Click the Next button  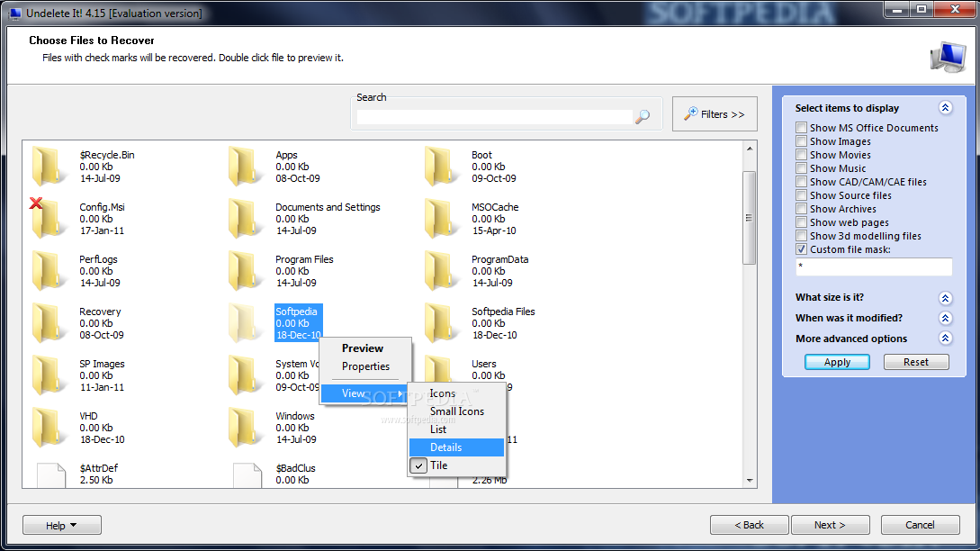point(830,525)
